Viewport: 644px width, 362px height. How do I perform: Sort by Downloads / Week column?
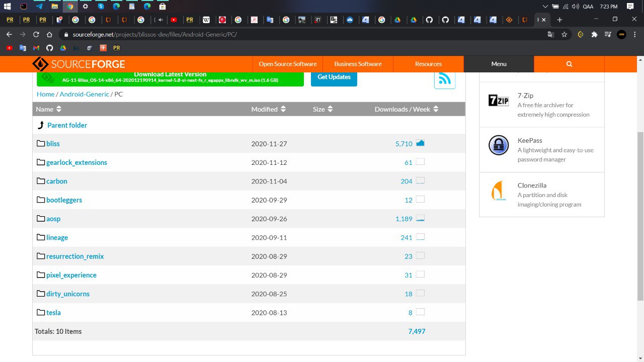[407, 109]
